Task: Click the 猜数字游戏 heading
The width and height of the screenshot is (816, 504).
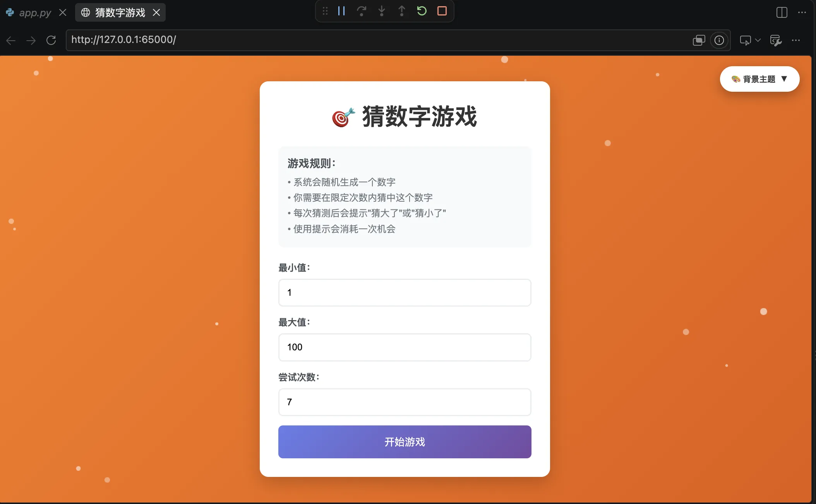Action: (x=405, y=117)
